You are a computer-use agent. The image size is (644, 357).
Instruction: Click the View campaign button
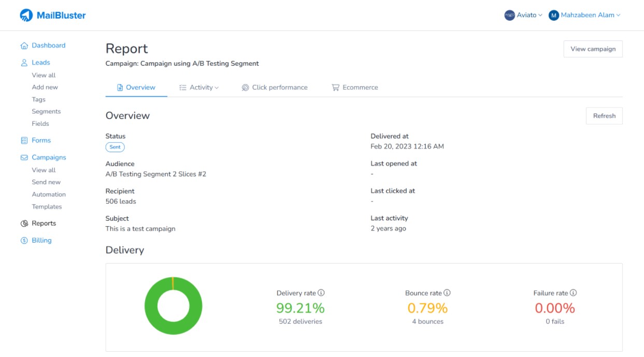tap(593, 48)
